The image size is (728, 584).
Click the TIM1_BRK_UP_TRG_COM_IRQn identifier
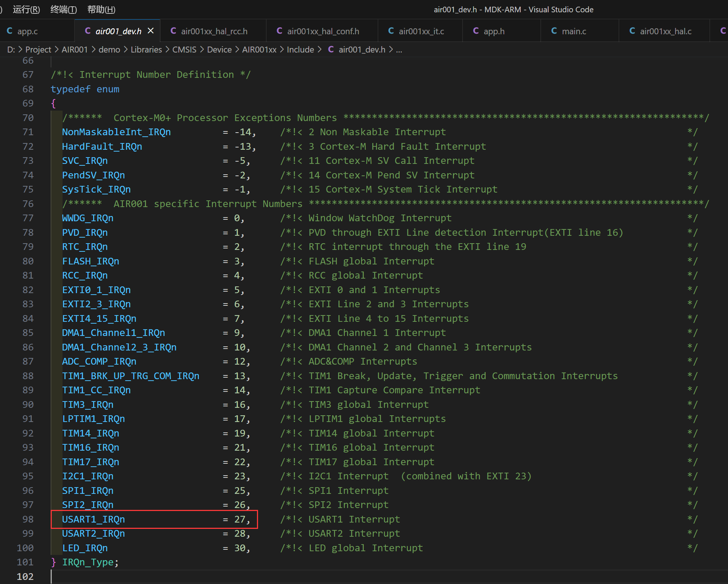[130, 376]
